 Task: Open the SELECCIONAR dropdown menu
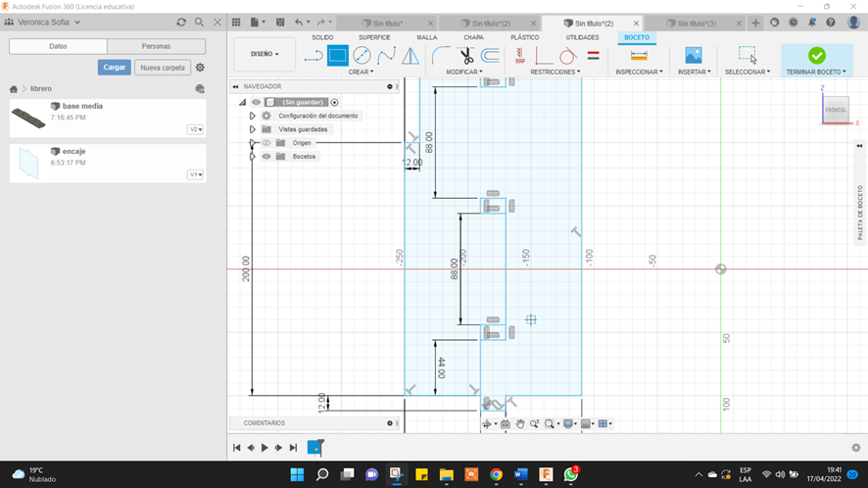pyautogui.click(x=747, y=72)
